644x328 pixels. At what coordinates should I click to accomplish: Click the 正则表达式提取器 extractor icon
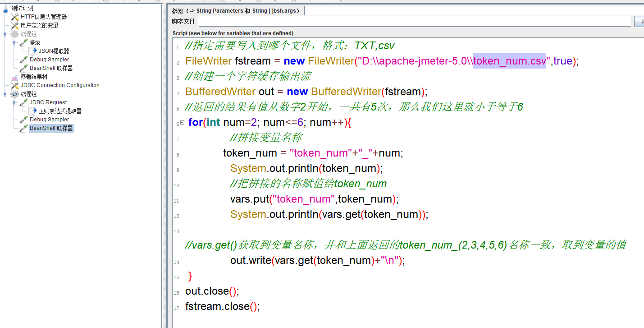pos(33,111)
